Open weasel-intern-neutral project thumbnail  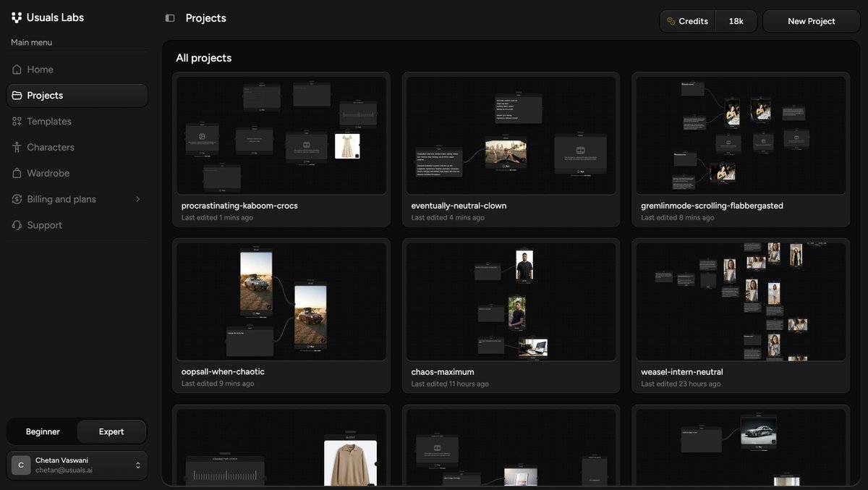(x=741, y=302)
